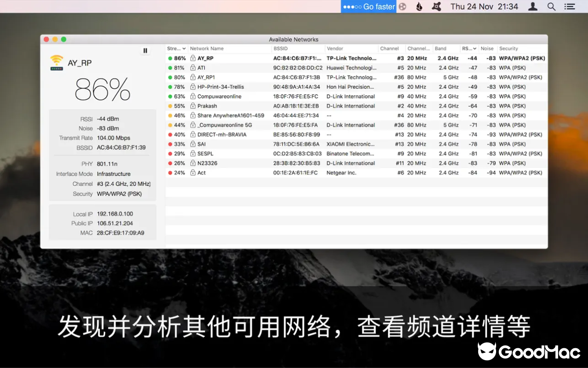Click the sidebar BSSID value AC:84:C6:B7:F1:39
The height and width of the screenshot is (368, 588).
tap(121, 148)
